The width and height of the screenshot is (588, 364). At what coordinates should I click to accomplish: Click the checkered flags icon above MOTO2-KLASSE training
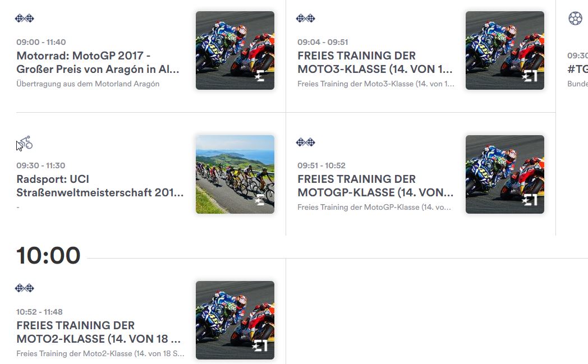point(24,288)
